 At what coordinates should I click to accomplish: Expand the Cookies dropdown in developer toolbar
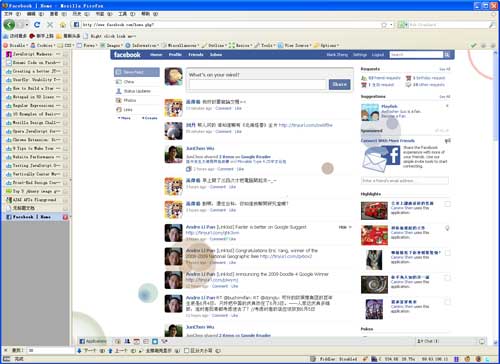pos(42,45)
